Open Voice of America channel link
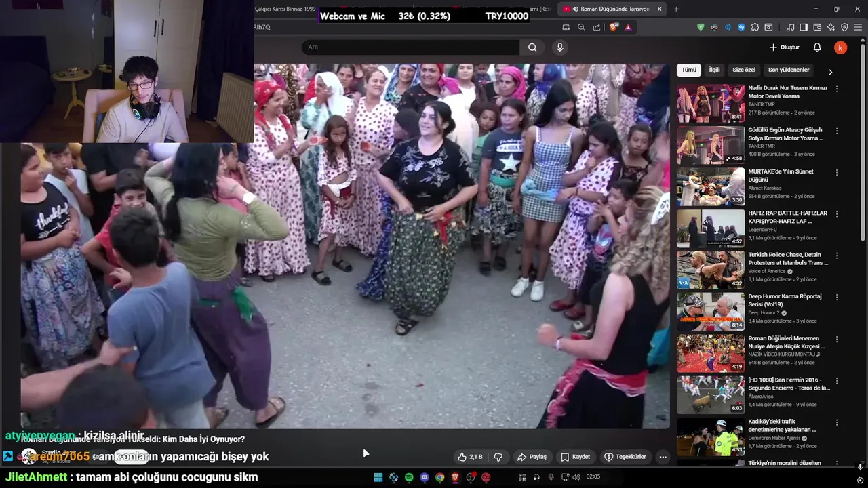 coord(767,271)
